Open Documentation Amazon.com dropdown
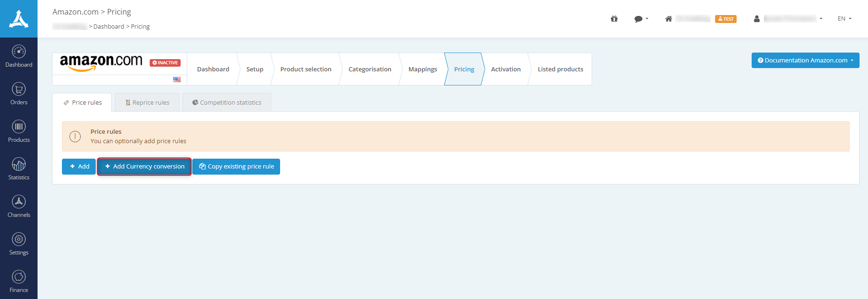 tap(806, 60)
